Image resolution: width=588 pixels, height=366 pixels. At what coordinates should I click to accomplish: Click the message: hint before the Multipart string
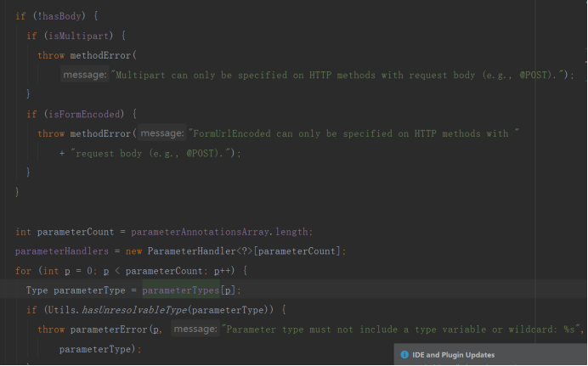pyautogui.click(x=85, y=75)
